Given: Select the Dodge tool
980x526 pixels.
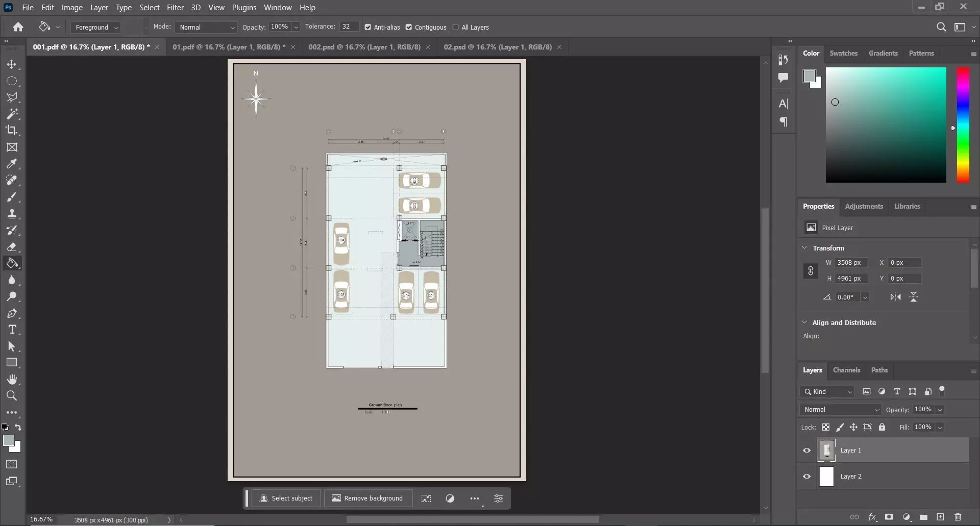Looking at the screenshot, I should click(12, 296).
